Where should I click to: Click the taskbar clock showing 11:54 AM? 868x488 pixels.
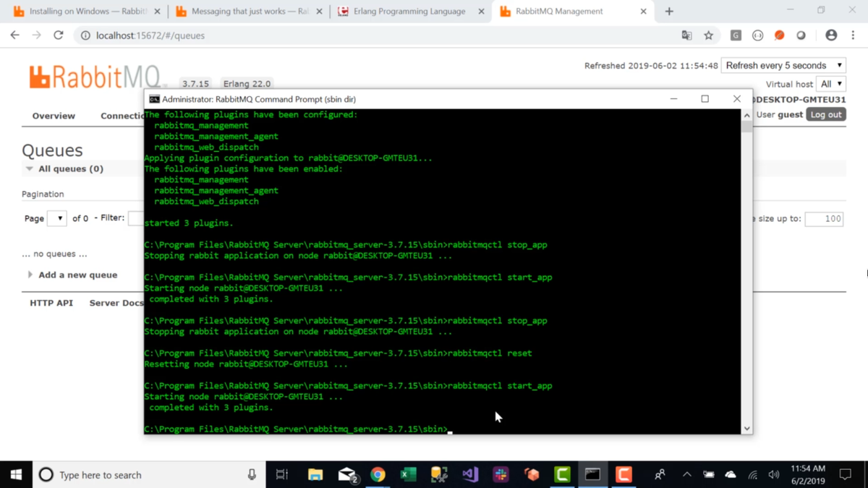coord(808,475)
